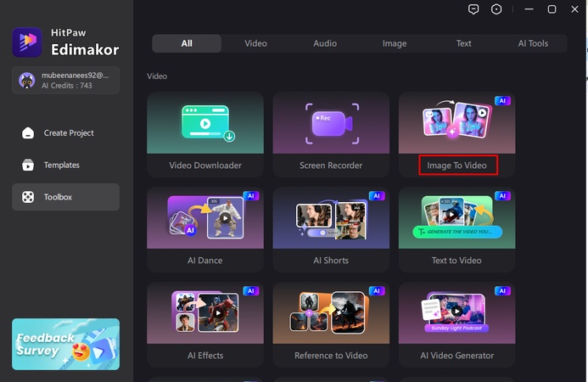
Task: Go to Templates in sidebar
Action: [x=65, y=165]
